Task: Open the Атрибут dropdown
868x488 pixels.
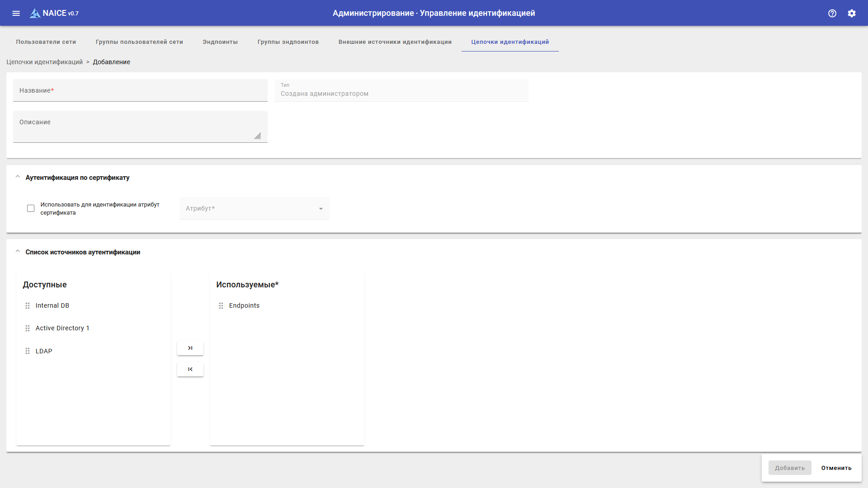Action: coord(254,208)
